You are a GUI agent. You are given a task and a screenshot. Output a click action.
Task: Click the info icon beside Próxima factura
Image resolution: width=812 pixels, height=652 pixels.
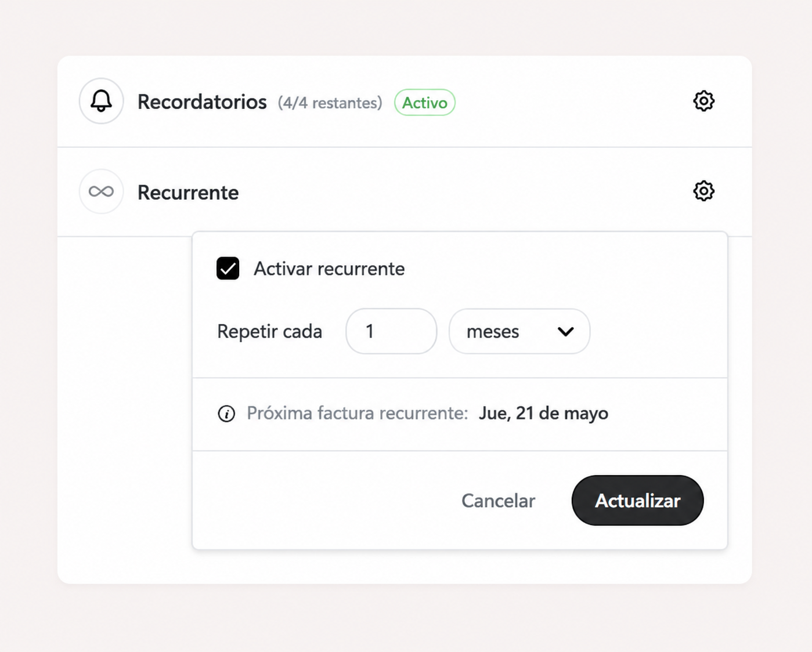click(226, 414)
